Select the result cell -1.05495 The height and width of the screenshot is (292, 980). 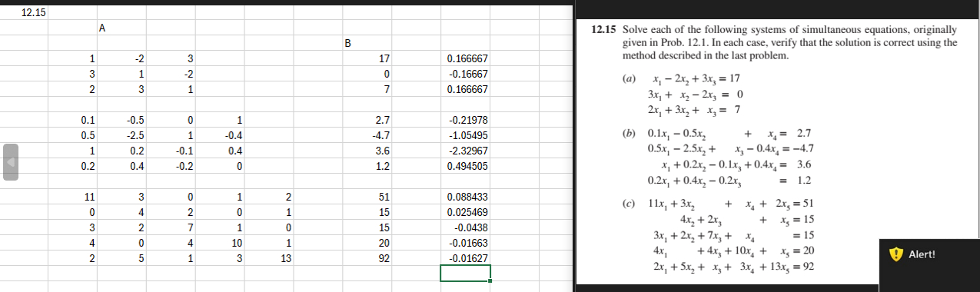tap(466, 135)
